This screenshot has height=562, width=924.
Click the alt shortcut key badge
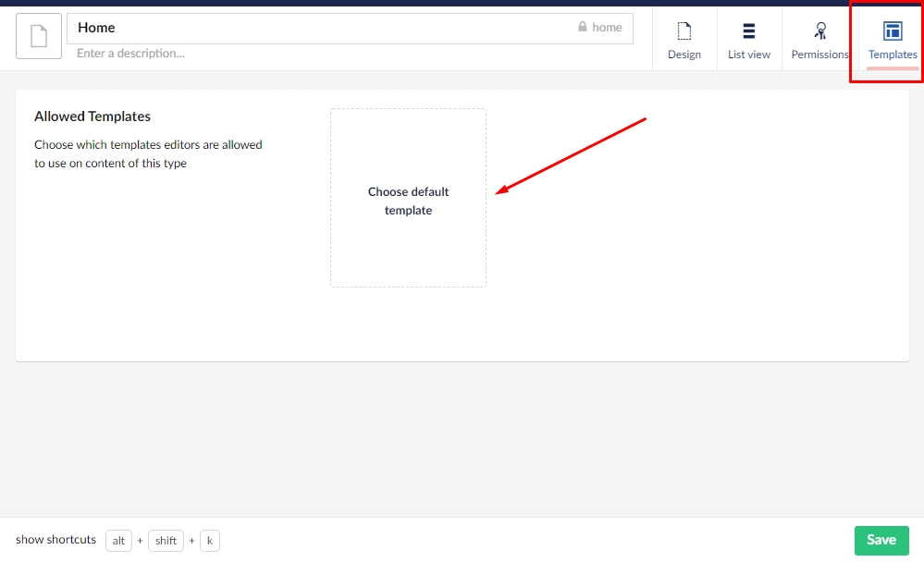118,540
